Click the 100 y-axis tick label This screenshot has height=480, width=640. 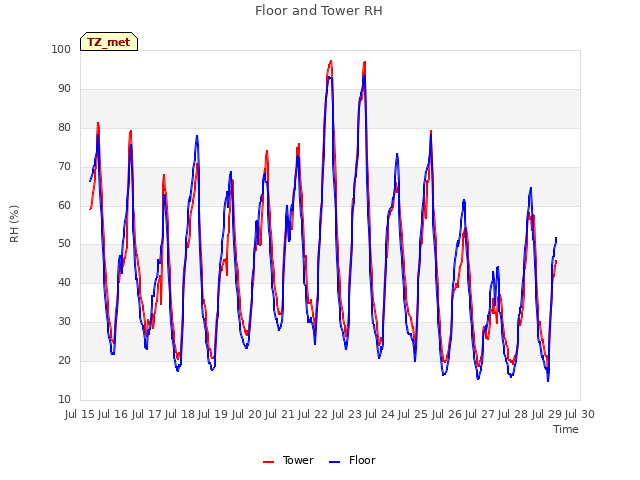pos(61,49)
